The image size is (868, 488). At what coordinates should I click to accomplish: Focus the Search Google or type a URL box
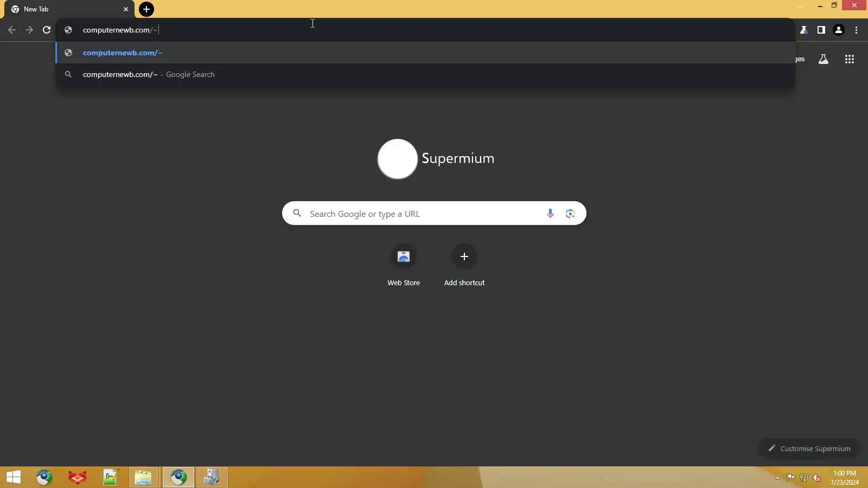[x=434, y=213]
